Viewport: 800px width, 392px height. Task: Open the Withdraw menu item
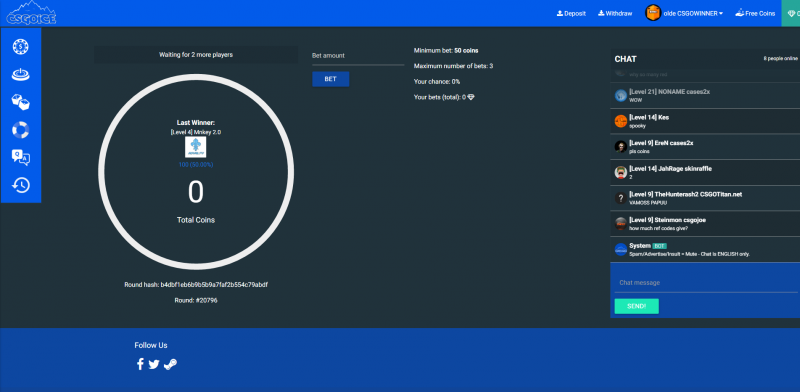pyautogui.click(x=615, y=14)
